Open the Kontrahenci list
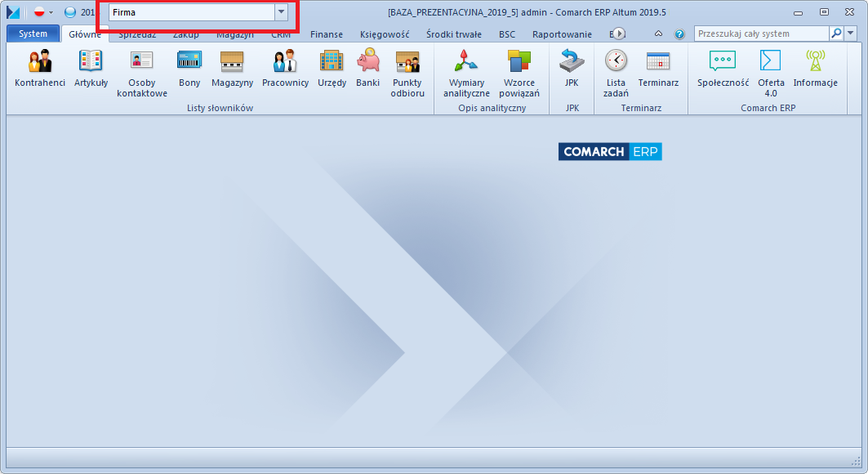Image resolution: width=868 pixels, height=474 pixels. click(x=40, y=69)
